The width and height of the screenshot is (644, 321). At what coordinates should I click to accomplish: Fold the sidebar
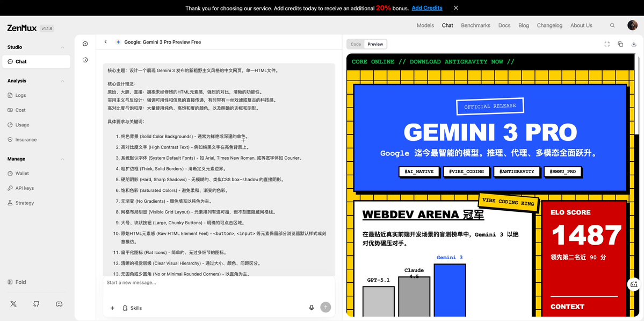click(17, 282)
